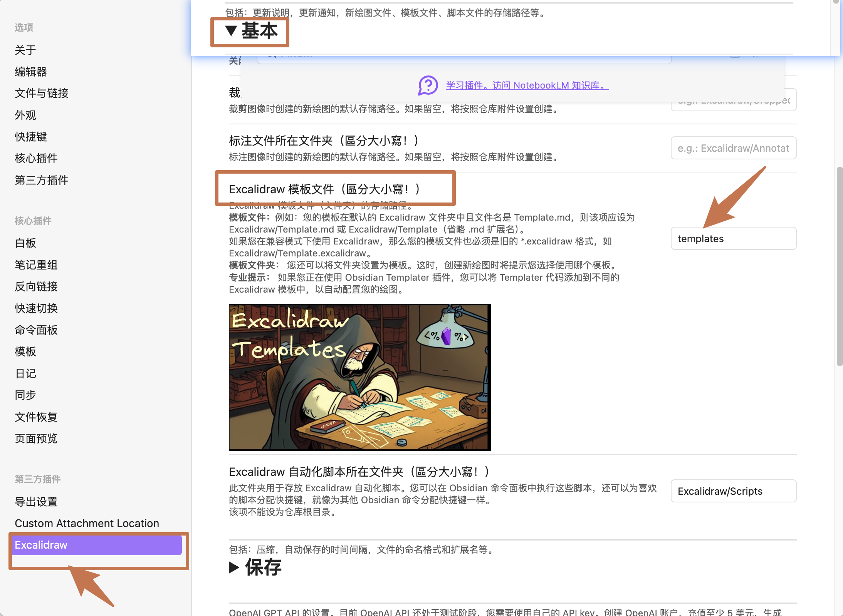Click the templates path input field
843x616 pixels.
tap(733, 239)
